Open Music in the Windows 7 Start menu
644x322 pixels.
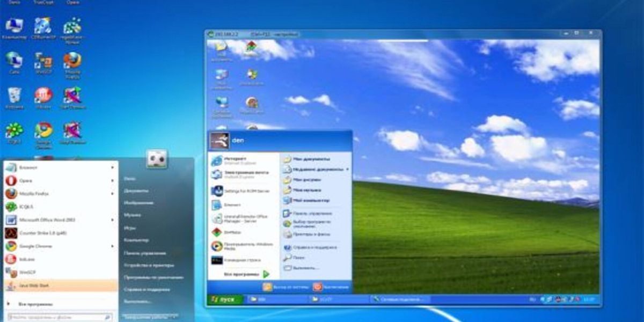[x=133, y=215]
